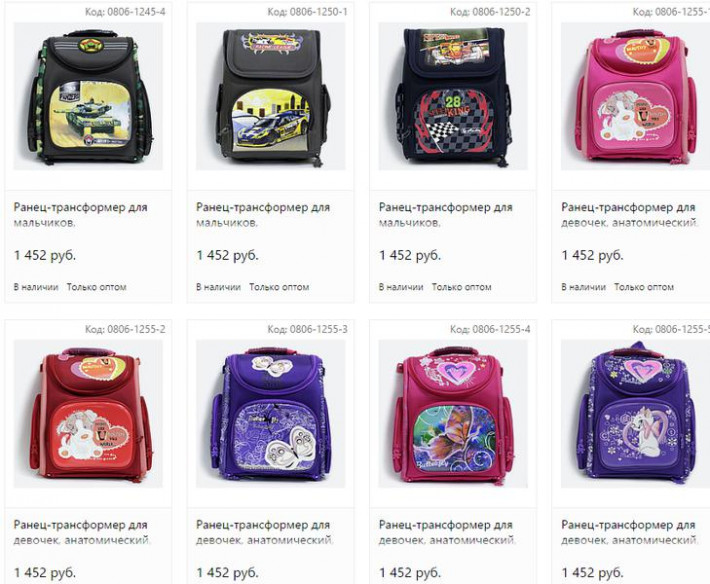Open the number 28 Speed King backpack image
This screenshot has width=710, height=584.
click(453, 96)
